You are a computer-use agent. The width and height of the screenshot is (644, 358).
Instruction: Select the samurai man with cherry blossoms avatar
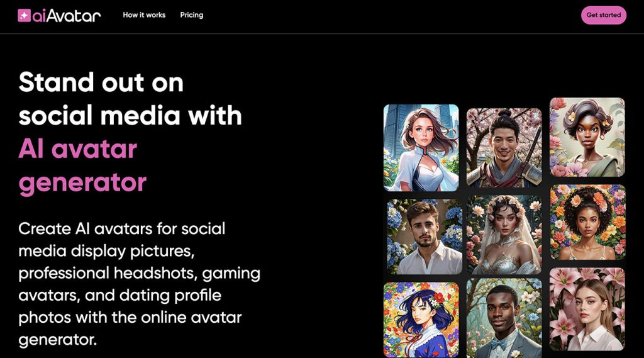click(504, 147)
